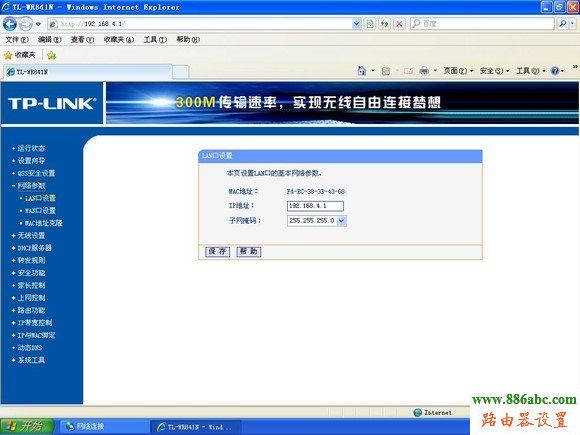Click the blank new tab button

tap(181, 72)
